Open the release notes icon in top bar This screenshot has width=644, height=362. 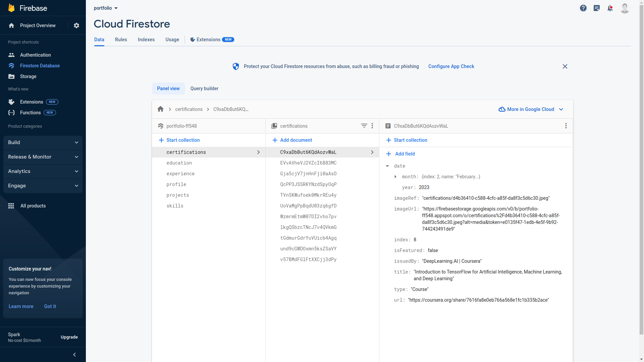pyautogui.click(x=596, y=8)
